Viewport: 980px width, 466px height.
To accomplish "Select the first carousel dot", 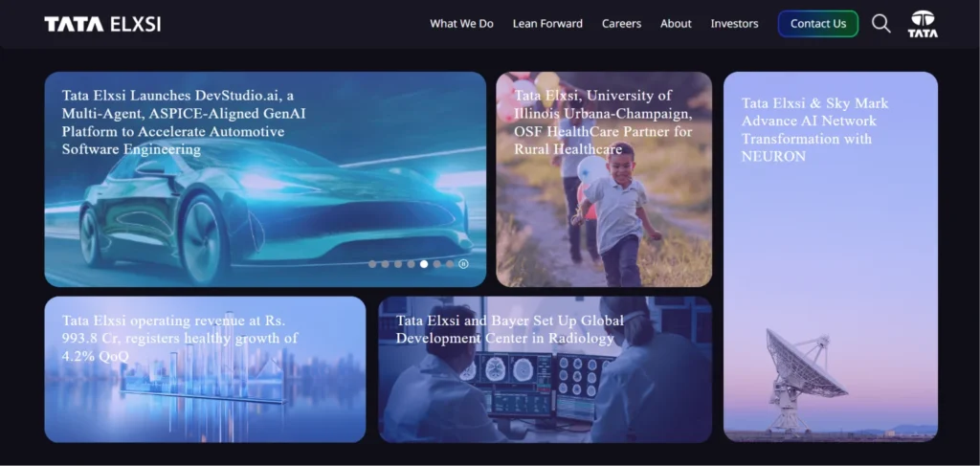I will click(372, 263).
